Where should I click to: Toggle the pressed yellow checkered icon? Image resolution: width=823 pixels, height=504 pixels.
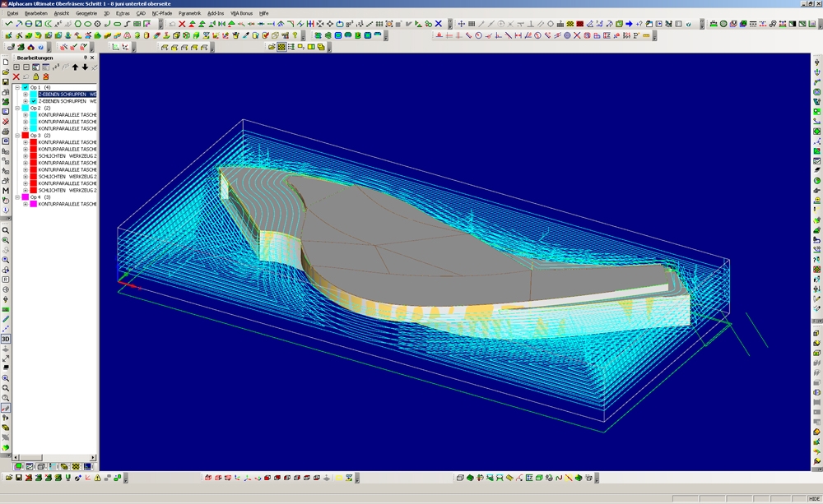(x=281, y=47)
